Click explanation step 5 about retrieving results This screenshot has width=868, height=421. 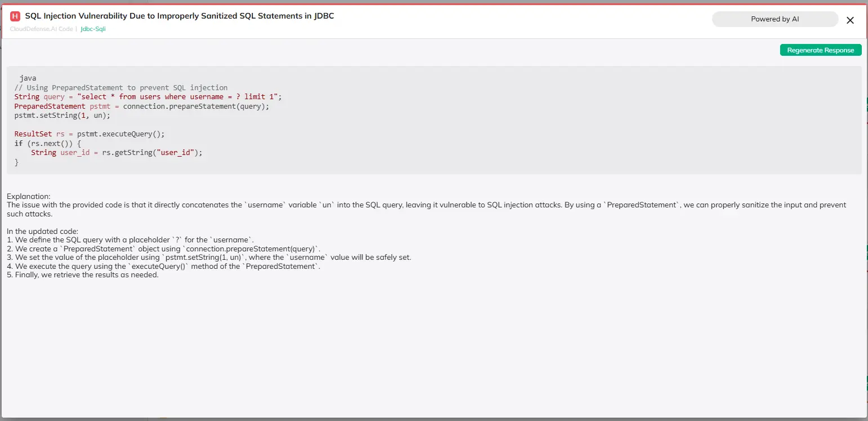(83, 275)
